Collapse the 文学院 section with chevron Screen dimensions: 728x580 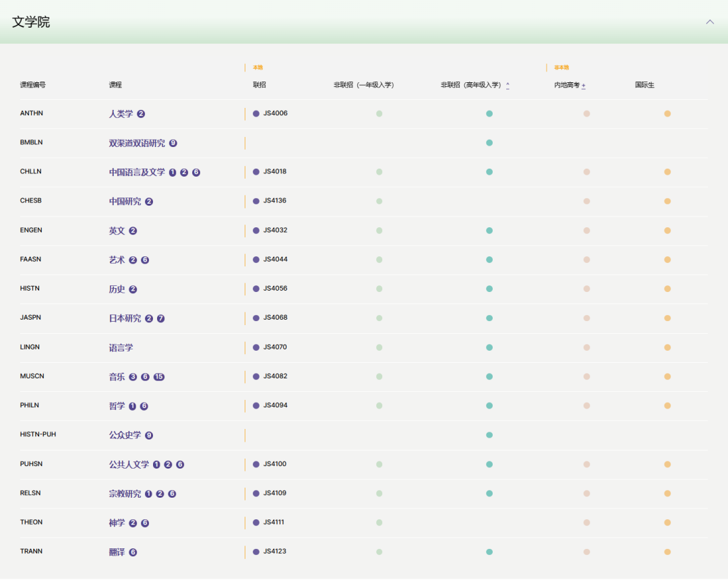(710, 22)
